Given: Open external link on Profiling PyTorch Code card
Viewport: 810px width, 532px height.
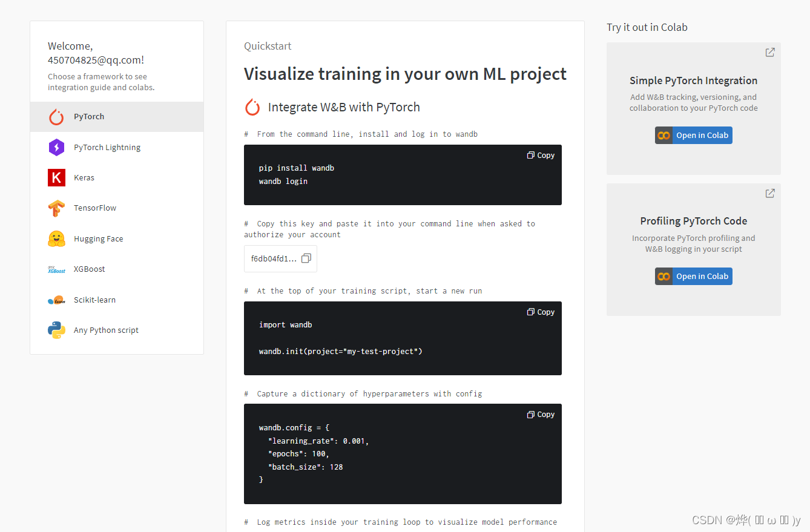Looking at the screenshot, I should tap(770, 194).
